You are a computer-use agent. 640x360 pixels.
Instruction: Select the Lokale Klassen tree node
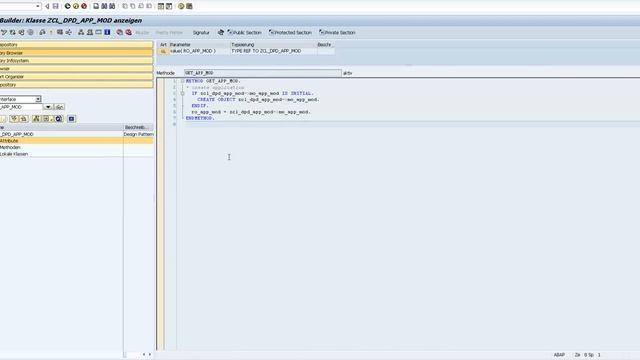[x=14, y=154]
